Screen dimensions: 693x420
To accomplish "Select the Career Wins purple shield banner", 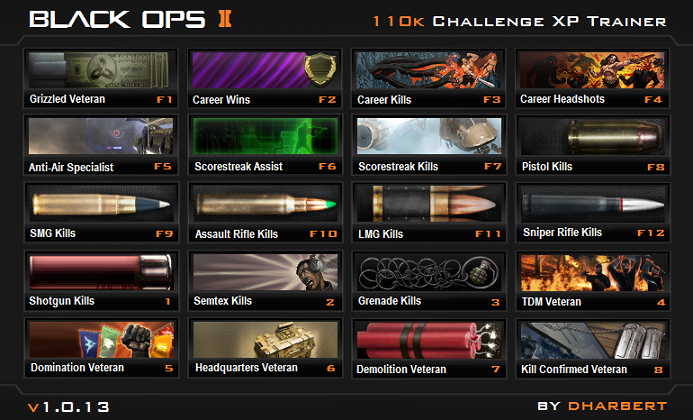I will [x=265, y=70].
